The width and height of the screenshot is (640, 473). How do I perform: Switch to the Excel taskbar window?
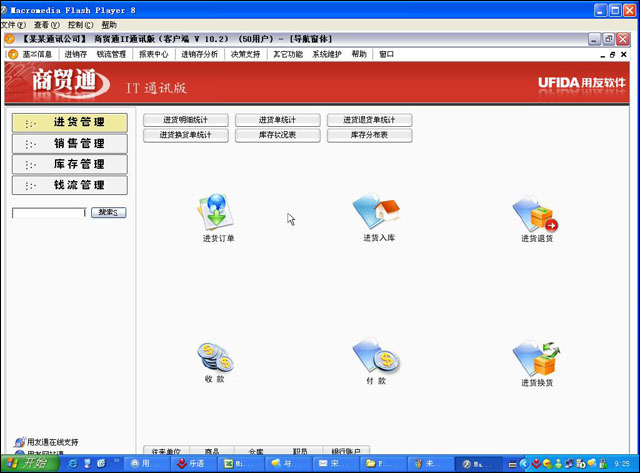click(x=240, y=464)
